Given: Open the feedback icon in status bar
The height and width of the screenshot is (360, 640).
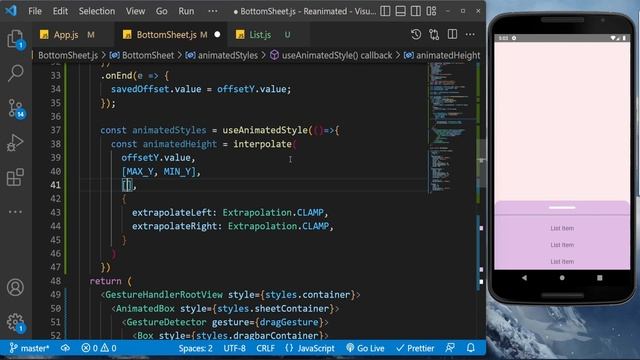Looking at the screenshot, I should pos(450,348).
